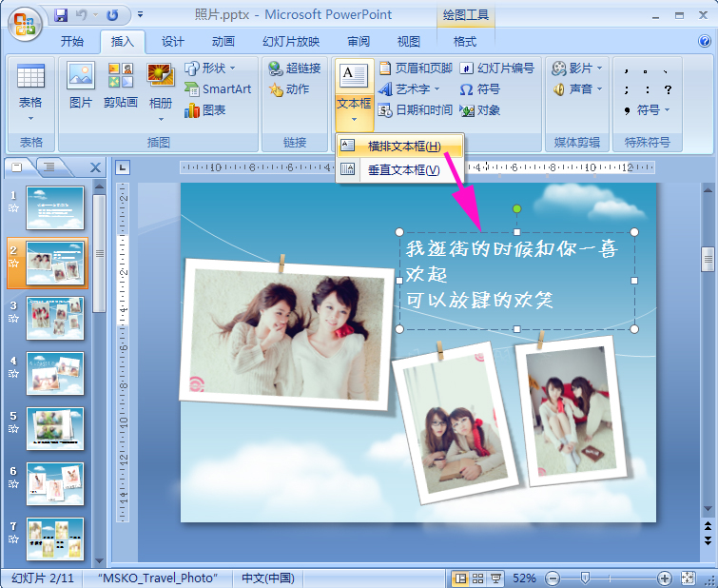The width and height of the screenshot is (718, 588).
Task: Switch to the 幻灯片放映 tab
Action: coord(291,42)
